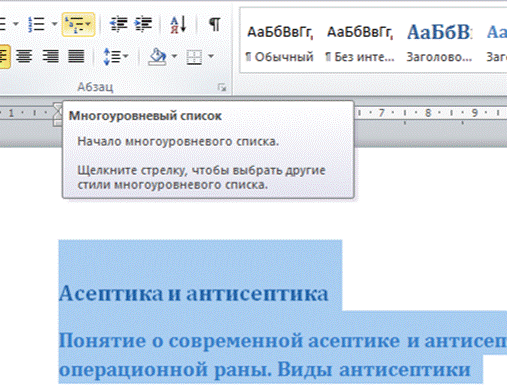
Task: Open bullet list dropdown arrow
Action: point(15,24)
